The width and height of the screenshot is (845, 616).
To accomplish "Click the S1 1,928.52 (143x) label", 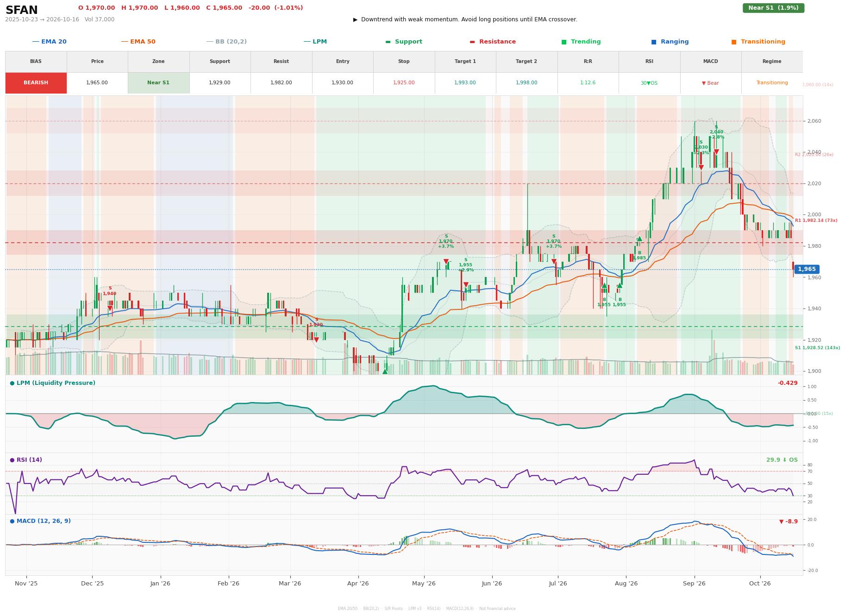I will (817, 348).
